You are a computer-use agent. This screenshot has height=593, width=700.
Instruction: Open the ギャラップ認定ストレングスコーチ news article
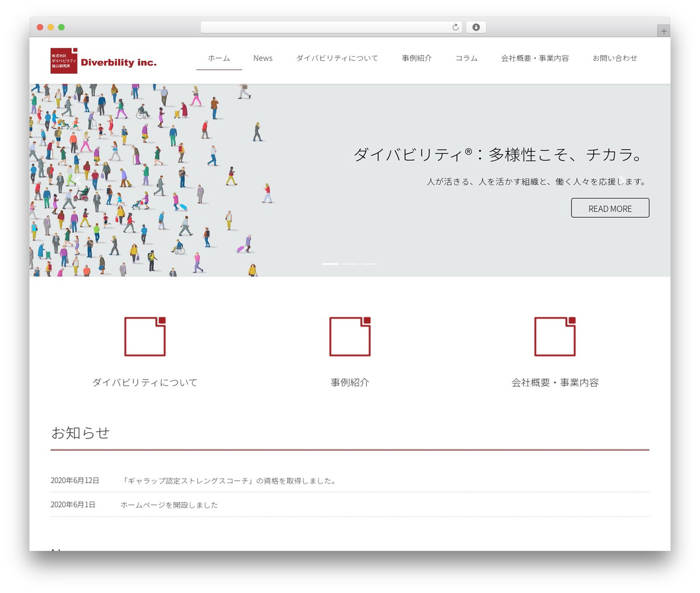[x=229, y=481]
